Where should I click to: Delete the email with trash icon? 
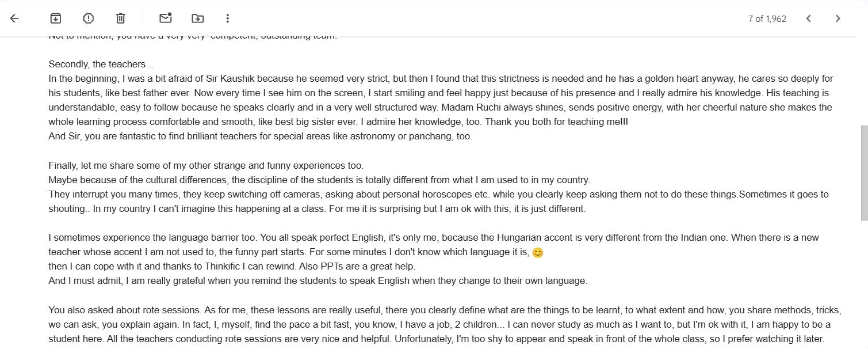click(x=120, y=18)
